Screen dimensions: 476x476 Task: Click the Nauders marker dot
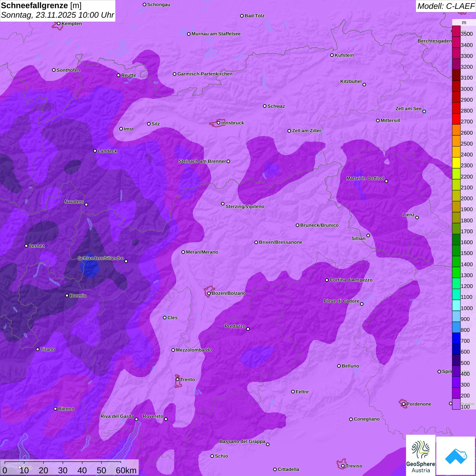[86, 204]
